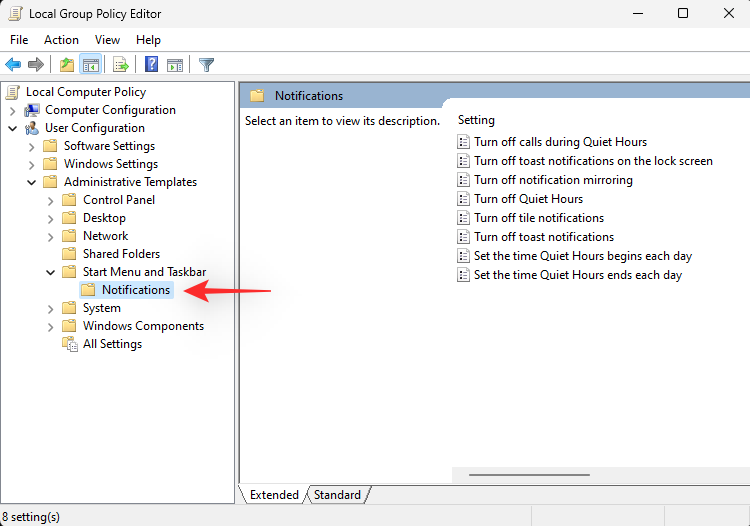The width and height of the screenshot is (750, 526).
Task: Collapse Start Menu and Taskbar node
Action: tap(50, 273)
